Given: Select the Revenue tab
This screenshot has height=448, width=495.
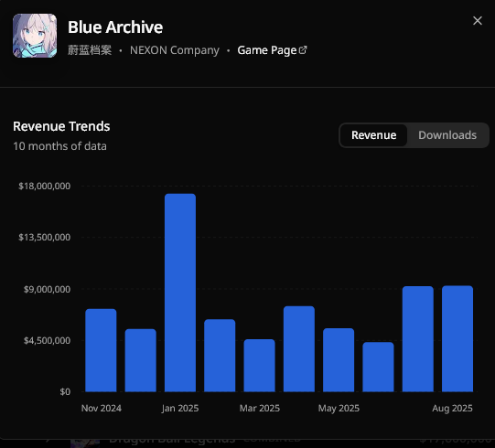Looking at the screenshot, I should coord(374,135).
